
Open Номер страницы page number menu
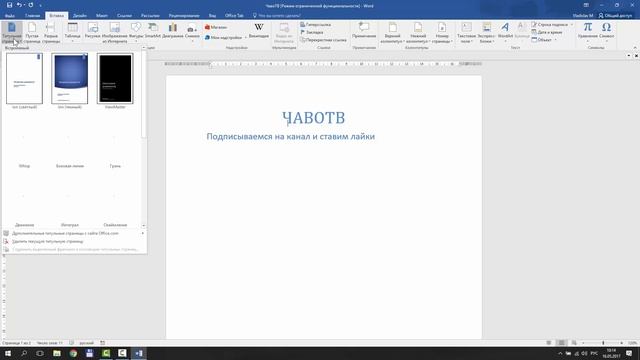(x=442, y=33)
